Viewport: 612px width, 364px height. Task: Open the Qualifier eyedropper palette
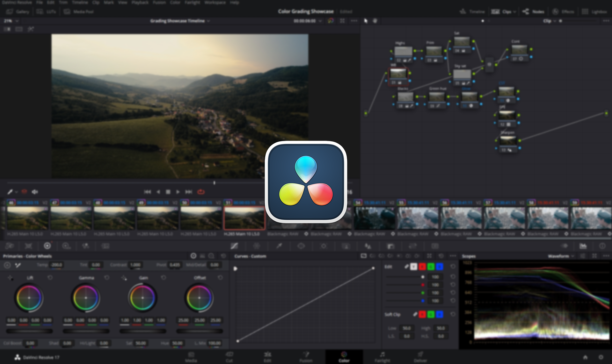[279, 246]
